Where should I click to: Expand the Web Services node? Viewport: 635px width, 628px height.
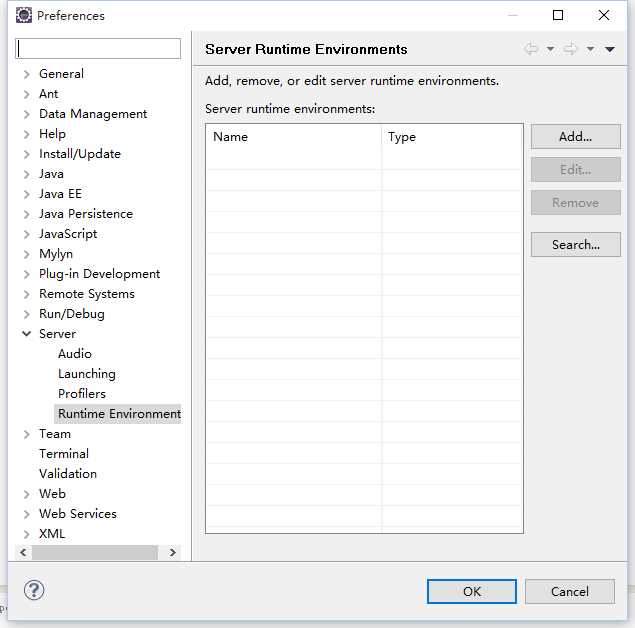(x=27, y=514)
